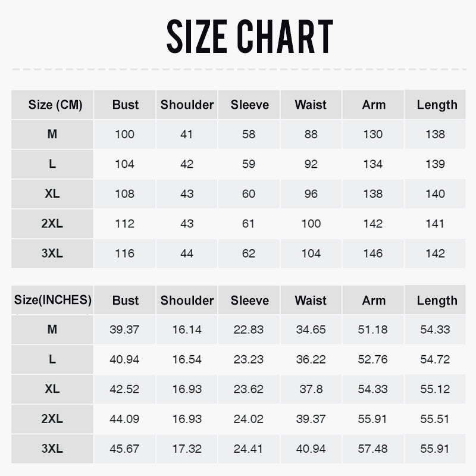Click the Bust column header in CM table
The width and height of the screenshot is (476, 476).
(125, 105)
